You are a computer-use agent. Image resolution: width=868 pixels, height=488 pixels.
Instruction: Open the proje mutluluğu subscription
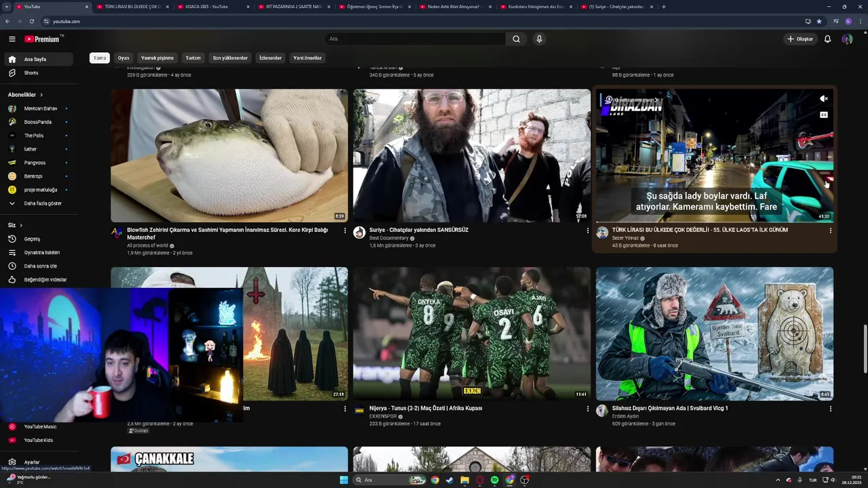point(39,190)
